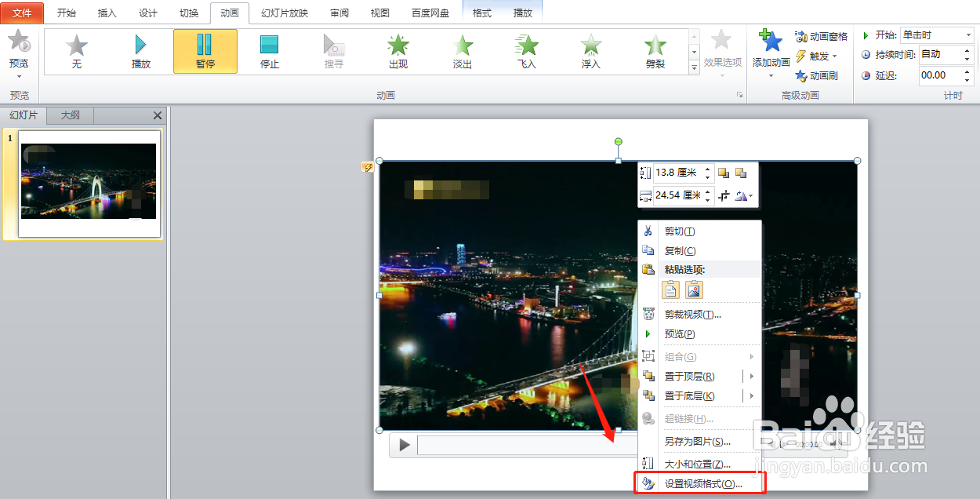Viewport: 980px width, 499px height.
Task: Click the 预览 preview icon
Action: click(x=19, y=43)
